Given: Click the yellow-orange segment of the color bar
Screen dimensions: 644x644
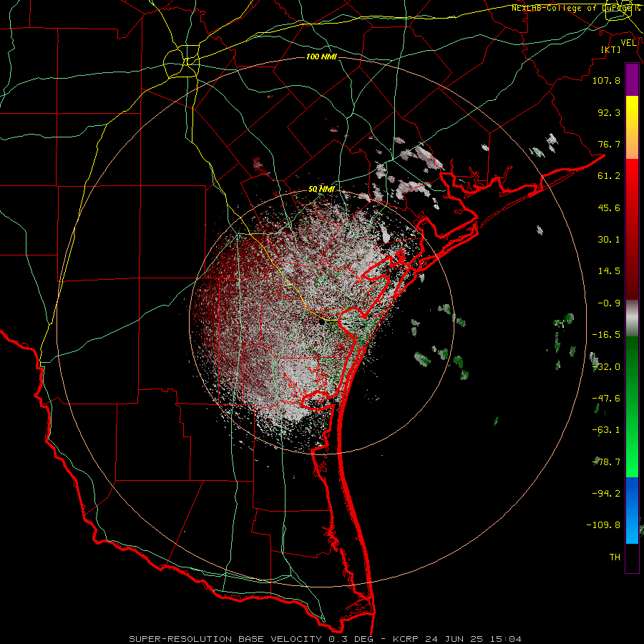Looking at the screenshot, I should [x=632, y=127].
